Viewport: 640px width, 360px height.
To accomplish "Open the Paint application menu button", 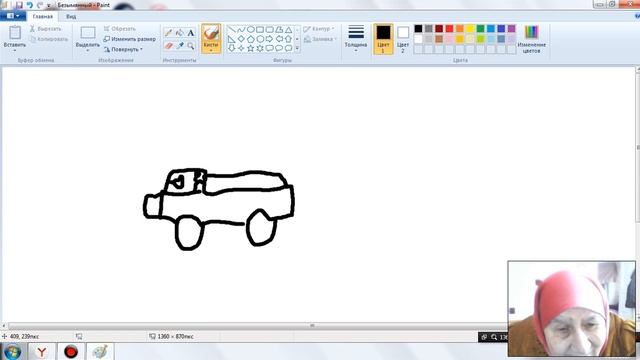I will pos(13,16).
